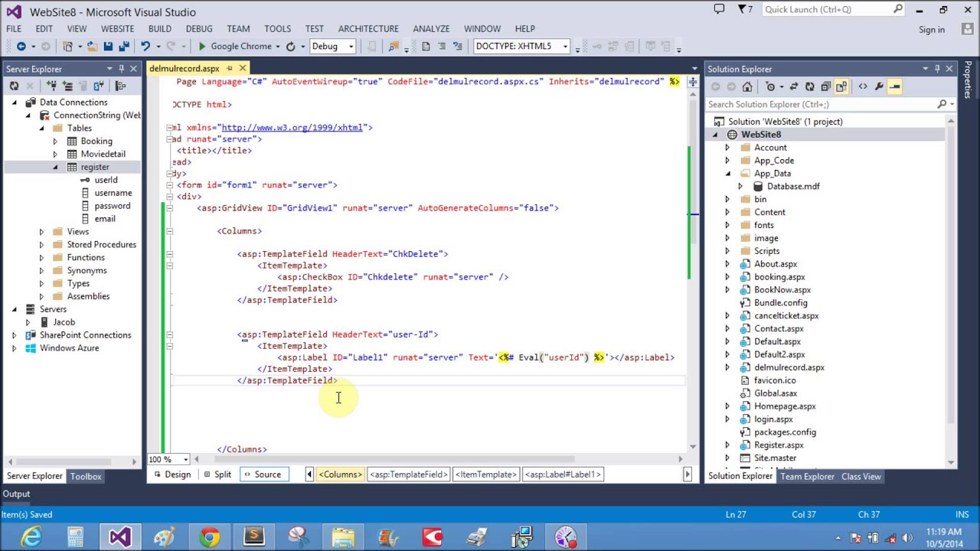
Task: Click the Undo toolbar icon
Action: click(145, 47)
